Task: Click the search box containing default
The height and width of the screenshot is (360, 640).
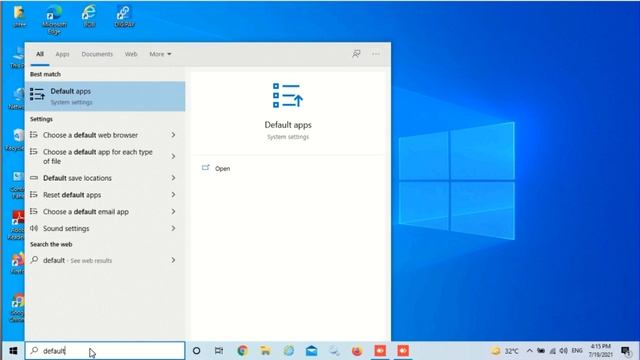Action: (x=105, y=351)
